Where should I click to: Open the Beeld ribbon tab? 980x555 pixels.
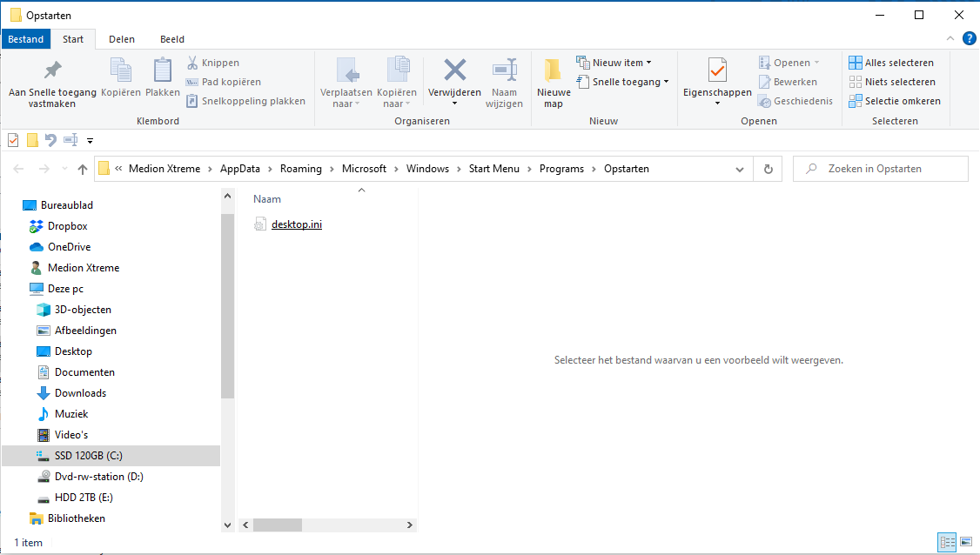(x=171, y=39)
